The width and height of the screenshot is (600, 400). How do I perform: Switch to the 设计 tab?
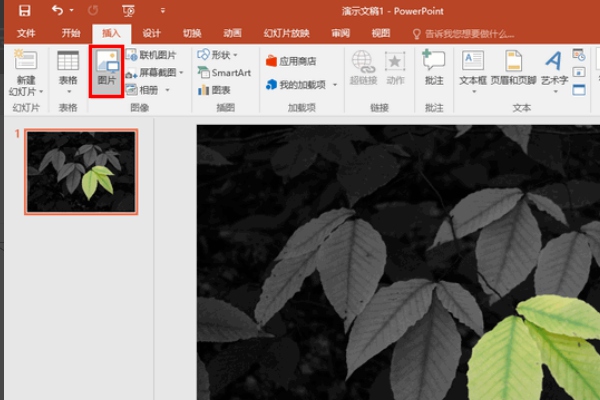point(152,33)
